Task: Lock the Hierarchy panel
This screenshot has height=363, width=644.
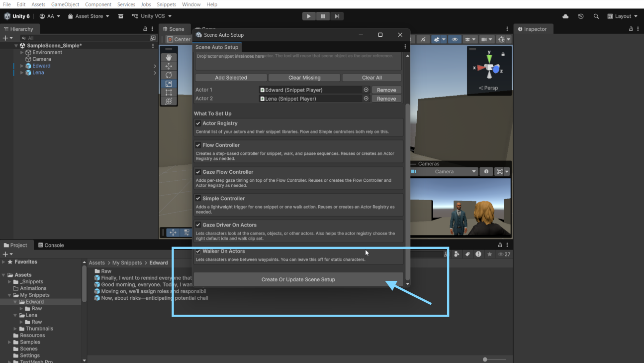Action: (x=145, y=29)
